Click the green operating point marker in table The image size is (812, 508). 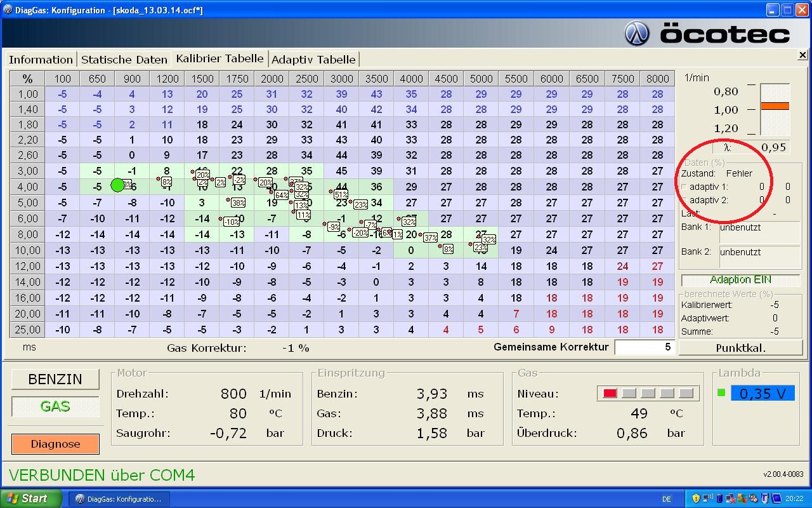point(117,185)
